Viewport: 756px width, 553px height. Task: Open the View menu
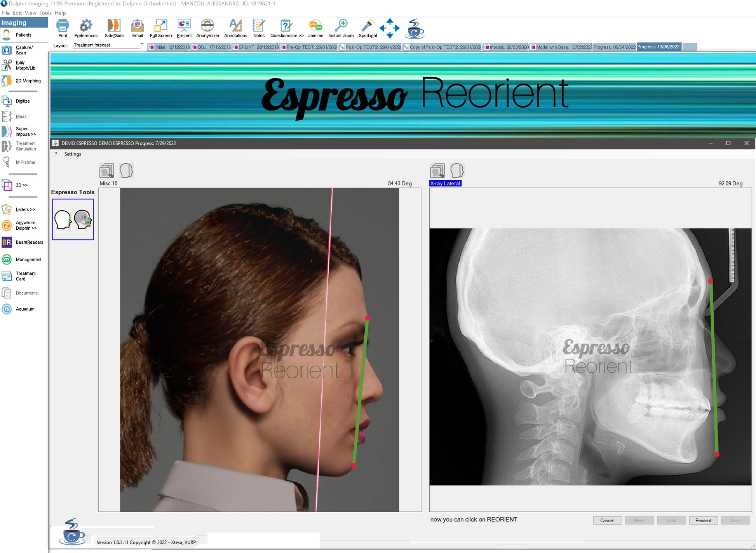30,13
